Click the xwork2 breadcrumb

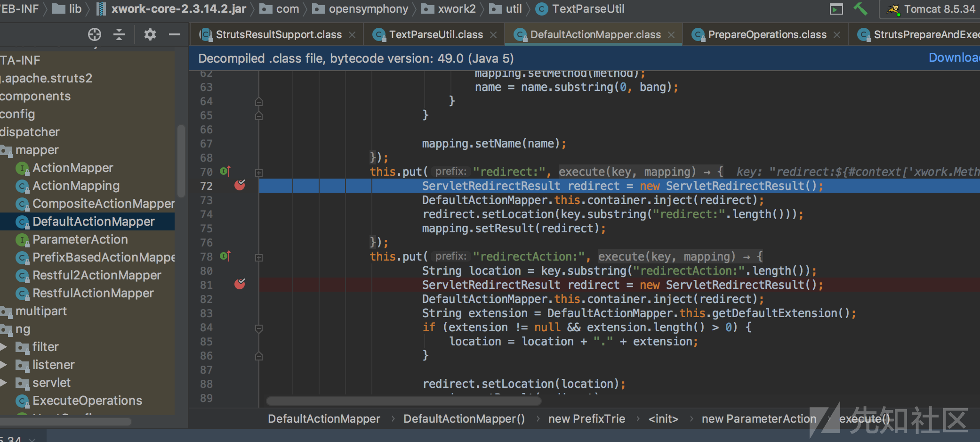click(449, 9)
